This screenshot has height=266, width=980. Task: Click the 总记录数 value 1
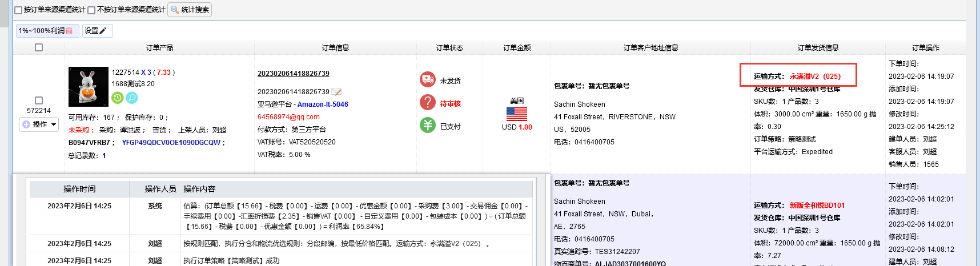click(104, 155)
